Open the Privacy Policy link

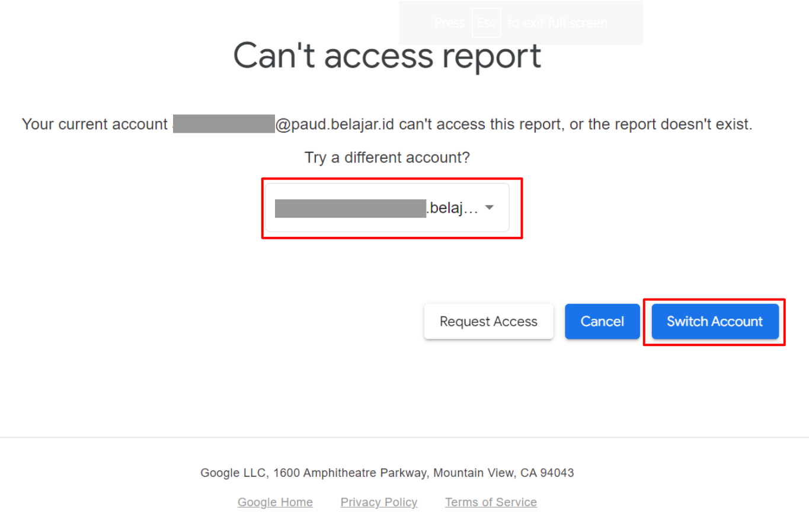click(x=379, y=502)
